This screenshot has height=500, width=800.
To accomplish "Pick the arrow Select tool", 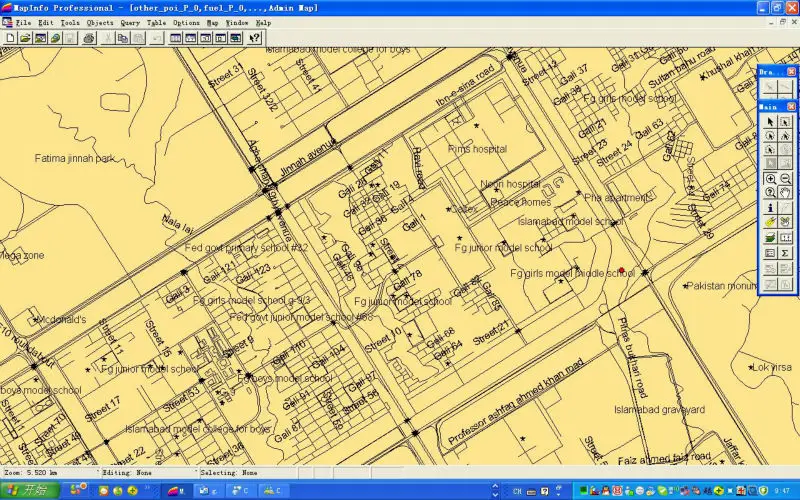I will pos(770,121).
